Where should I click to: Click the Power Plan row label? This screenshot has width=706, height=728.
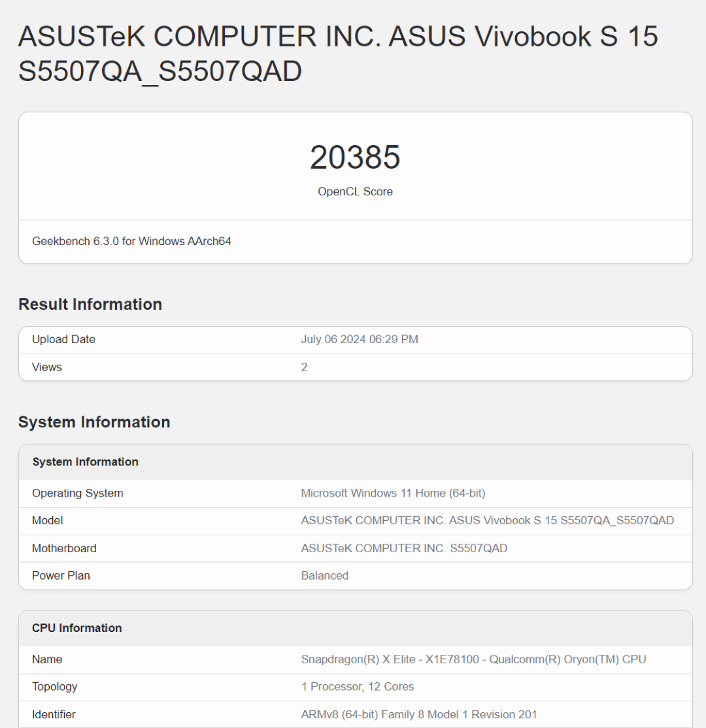pyautogui.click(x=61, y=576)
